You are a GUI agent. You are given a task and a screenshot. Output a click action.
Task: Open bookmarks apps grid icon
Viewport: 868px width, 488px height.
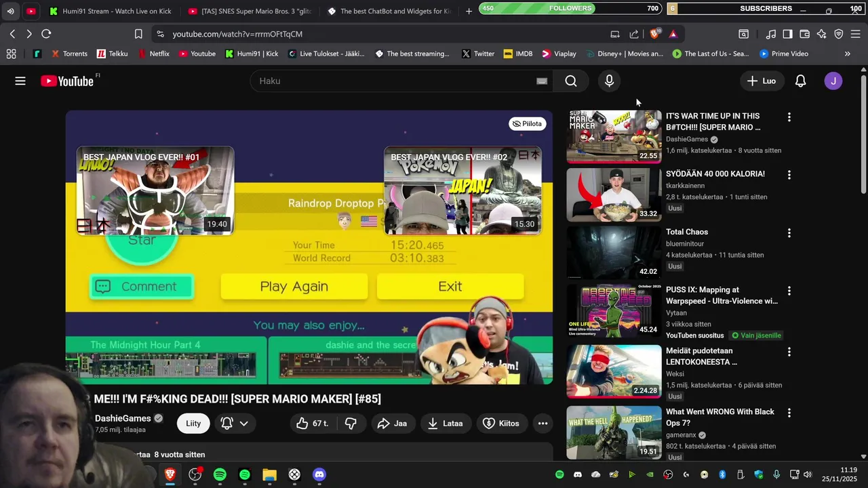point(11,54)
